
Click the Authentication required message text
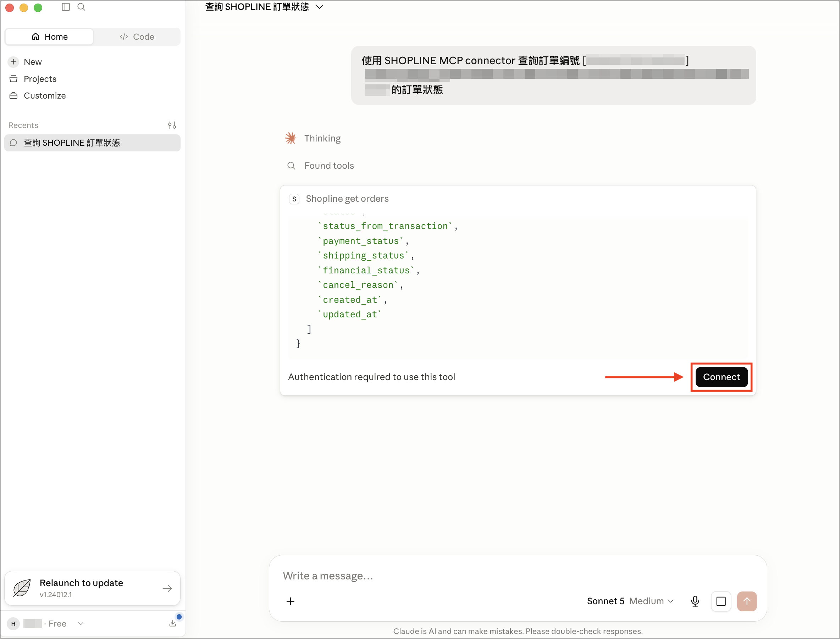click(x=371, y=377)
